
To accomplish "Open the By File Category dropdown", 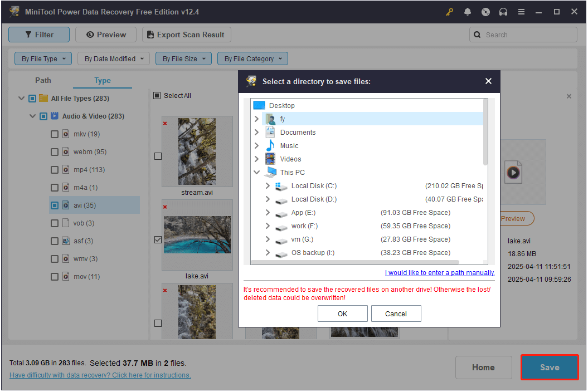I will 252,58.
